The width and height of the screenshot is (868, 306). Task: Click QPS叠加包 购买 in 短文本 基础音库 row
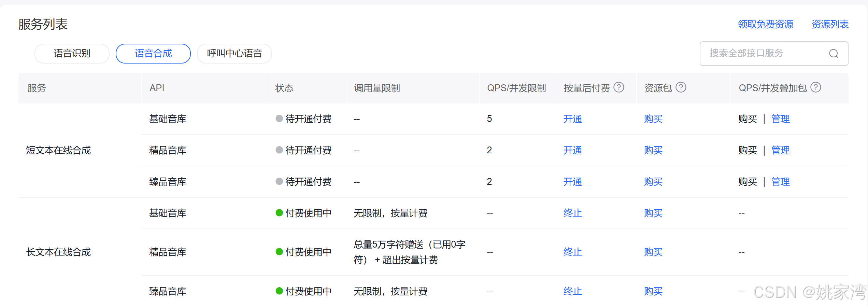(x=748, y=119)
